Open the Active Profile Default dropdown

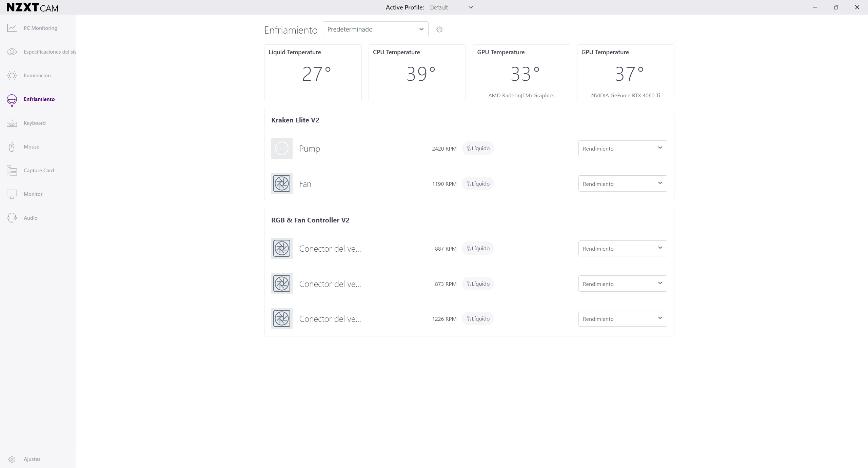(x=451, y=7)
